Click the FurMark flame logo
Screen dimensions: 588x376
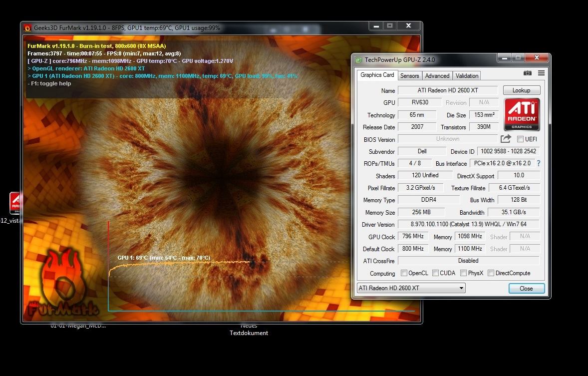[x=64, y=282]
